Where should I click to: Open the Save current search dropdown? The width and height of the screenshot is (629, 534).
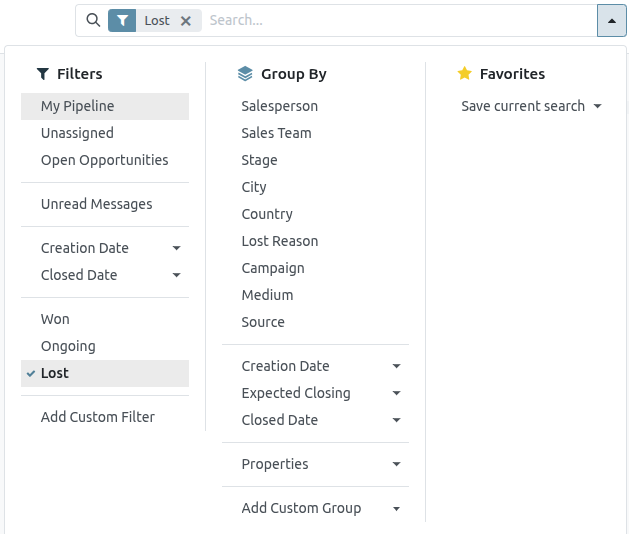pyautogui.click(x=531, y=106)
